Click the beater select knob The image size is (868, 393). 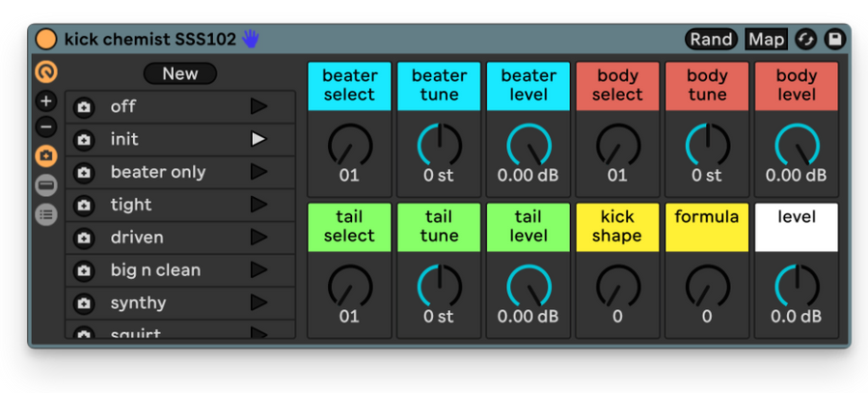(349, 145)
